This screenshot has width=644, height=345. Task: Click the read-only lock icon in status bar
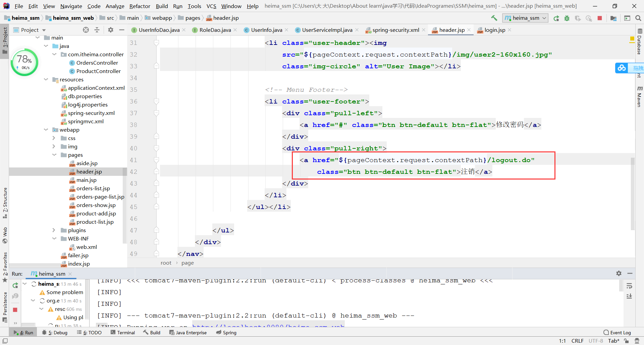coord(626,341)
